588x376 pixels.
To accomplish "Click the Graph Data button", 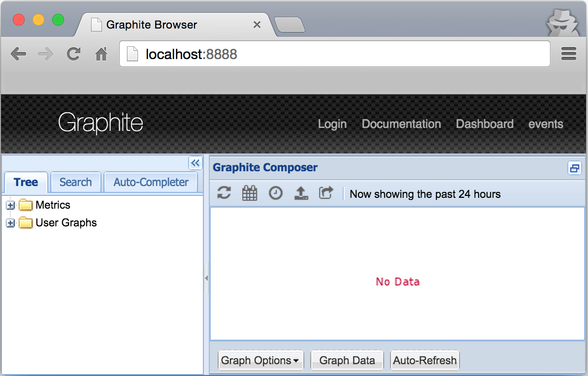I will coord(347,360).
